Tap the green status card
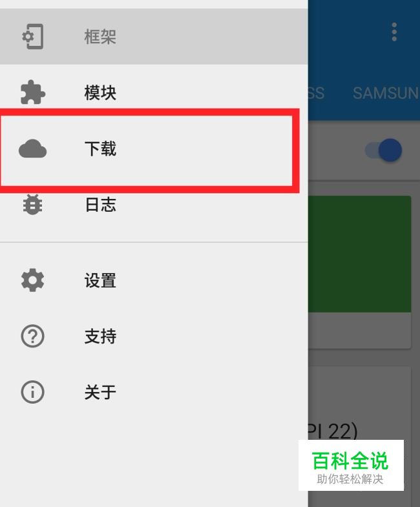This screenshot has height=507, width=420. point(359,254)
